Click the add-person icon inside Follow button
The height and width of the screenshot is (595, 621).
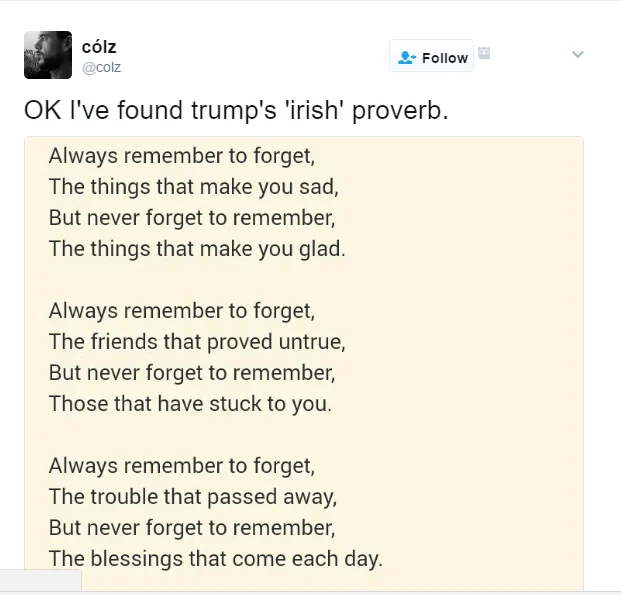(407, 58)
